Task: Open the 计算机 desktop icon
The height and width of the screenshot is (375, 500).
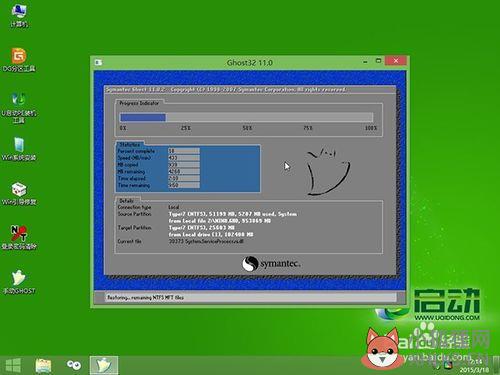Action: click(19, 15)
